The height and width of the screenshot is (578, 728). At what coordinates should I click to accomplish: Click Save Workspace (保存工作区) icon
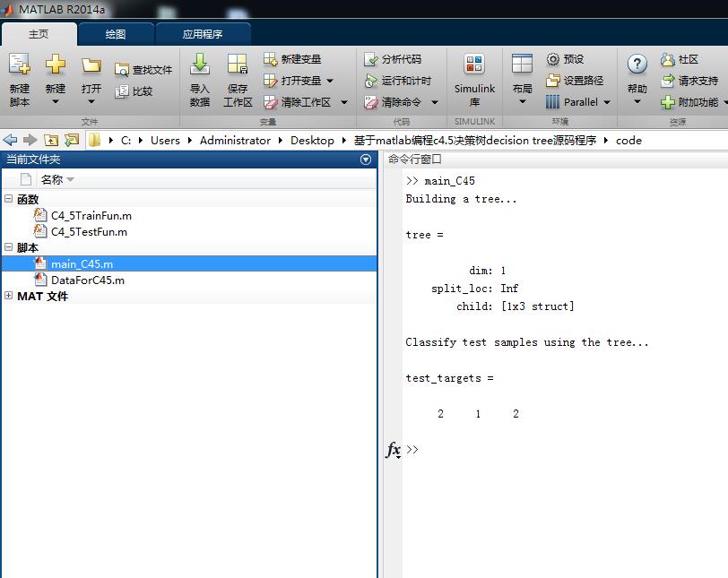[x=238, y=64]
